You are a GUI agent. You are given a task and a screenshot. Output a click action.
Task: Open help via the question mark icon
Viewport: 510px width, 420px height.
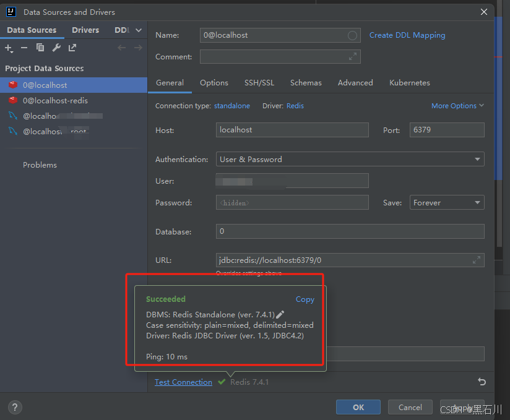[x=14, y=407]
